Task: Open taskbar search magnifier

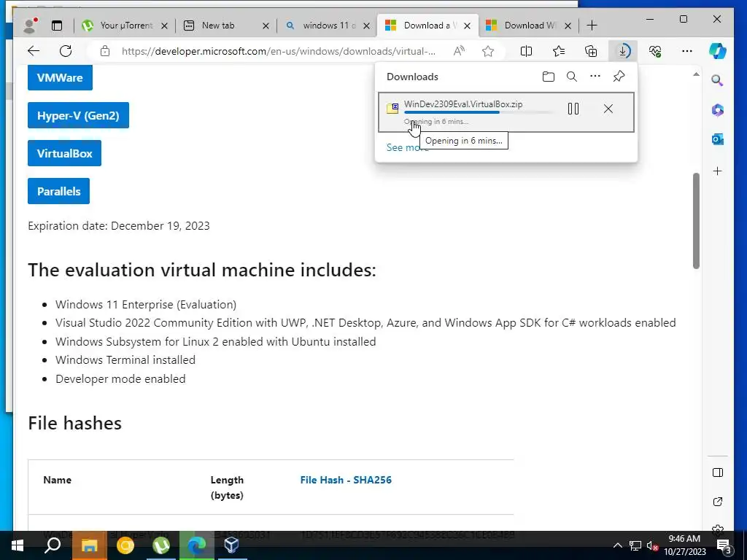Action: coord(53,545)
